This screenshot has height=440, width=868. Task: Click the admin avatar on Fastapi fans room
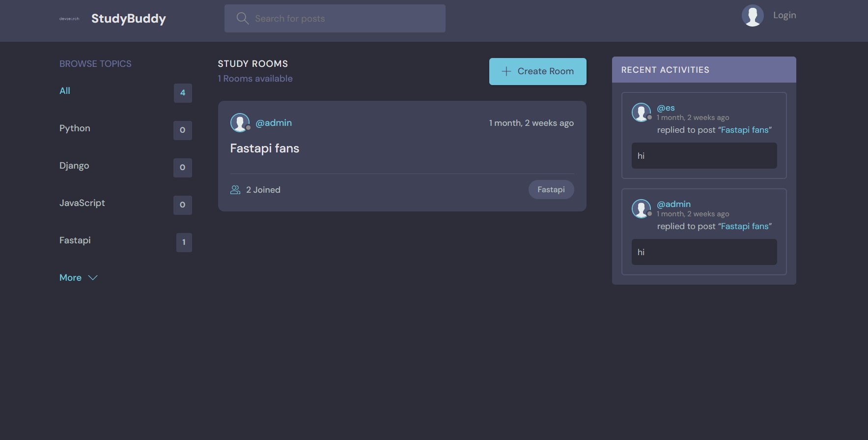(x=240, y=123)
